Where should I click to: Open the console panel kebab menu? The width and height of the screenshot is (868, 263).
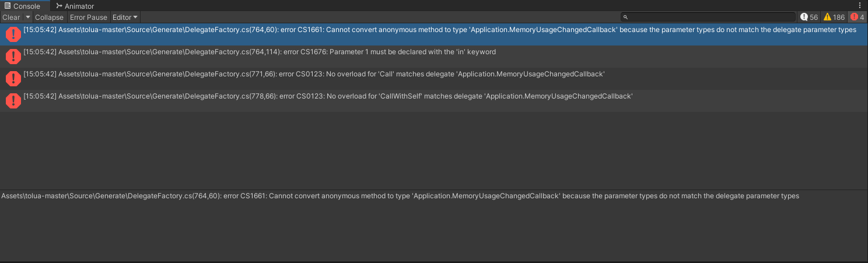pos(860,5)
